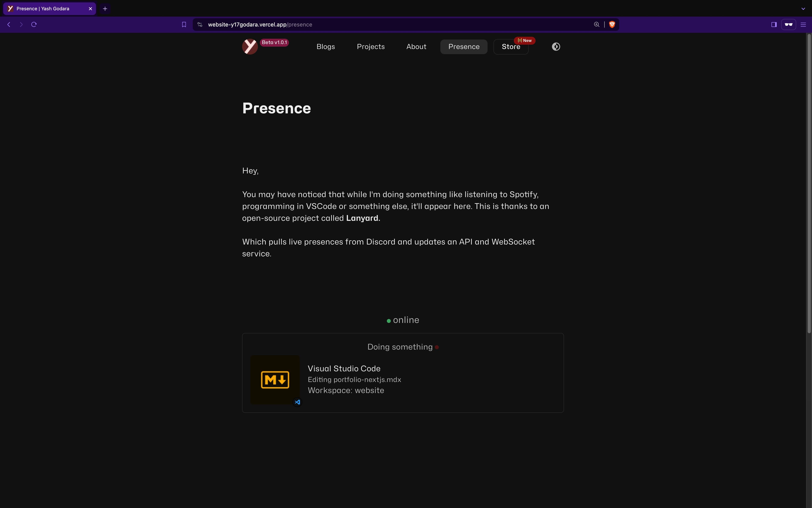Screen dimensions: 812x508
Task: Toggle the Presence active nav item
Action: (x=464, y=46)
